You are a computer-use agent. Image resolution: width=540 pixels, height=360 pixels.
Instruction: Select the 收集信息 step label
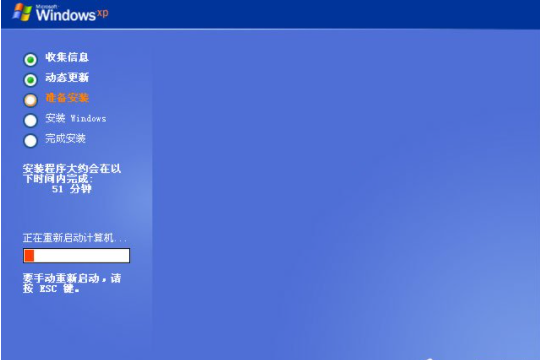point(67,57)
